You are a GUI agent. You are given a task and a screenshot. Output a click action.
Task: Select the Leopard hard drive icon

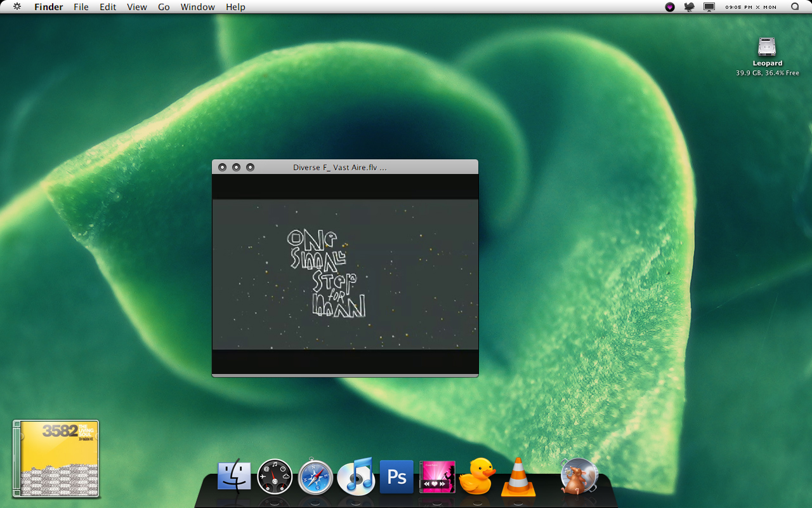point(767,47)
